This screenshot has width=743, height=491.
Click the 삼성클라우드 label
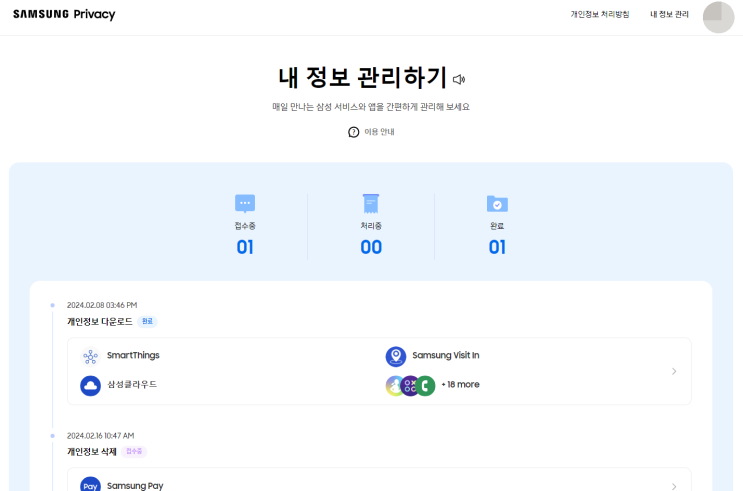[132, 384]
